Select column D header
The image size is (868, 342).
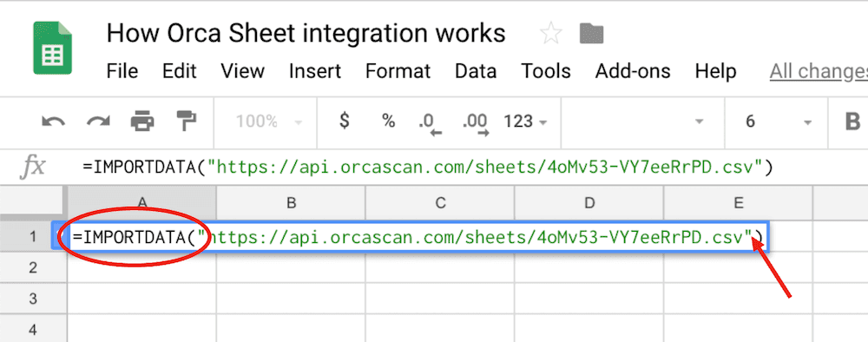(589, 202)
